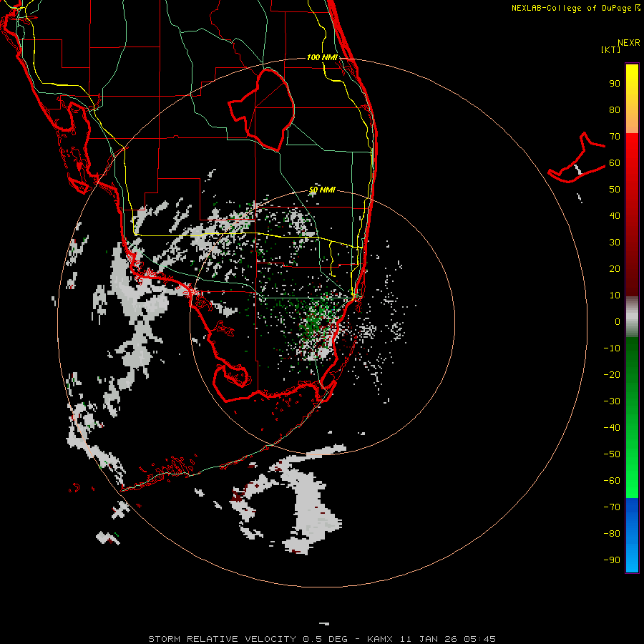Image resolution: width=644 pixels, height=644 pixels.
Task: Click the Bahamas island outline east of Florida
Action: tap(577, 158)
